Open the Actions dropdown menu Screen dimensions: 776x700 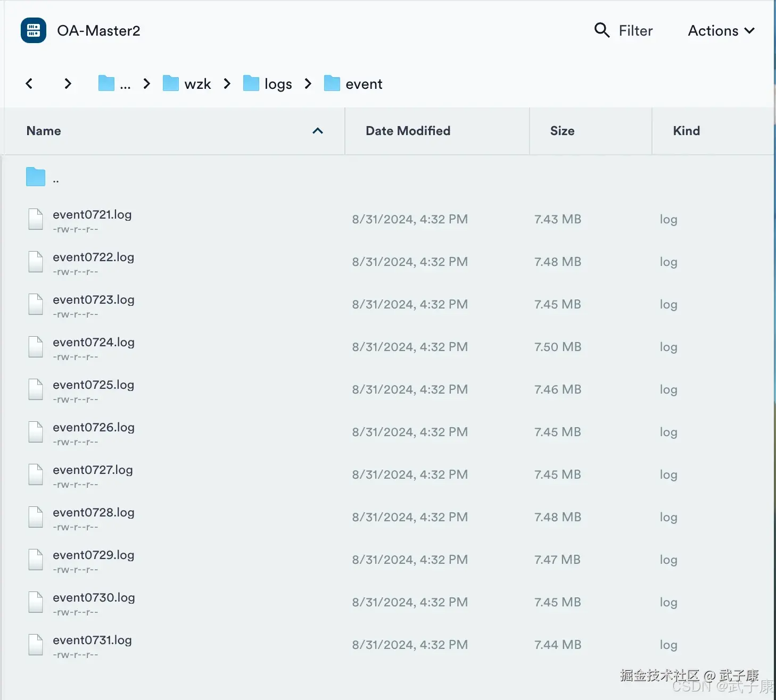click(x=721, y=31)
